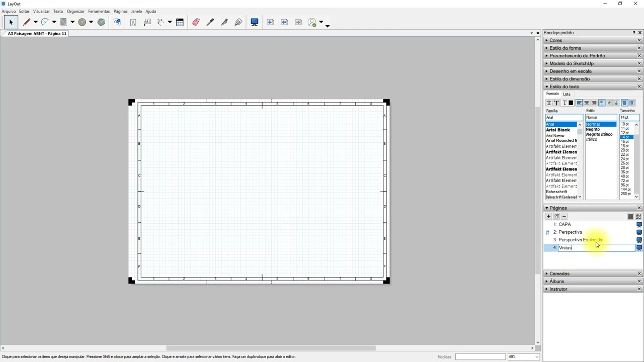
Task: Enable center text alignment
Action: (x=587, y=103)
